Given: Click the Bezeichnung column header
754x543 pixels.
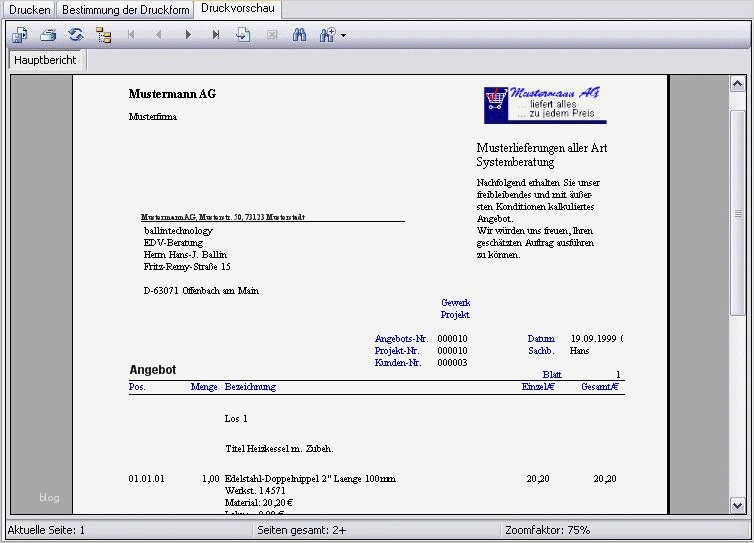Looking at the screenshot, I should 250,387.
